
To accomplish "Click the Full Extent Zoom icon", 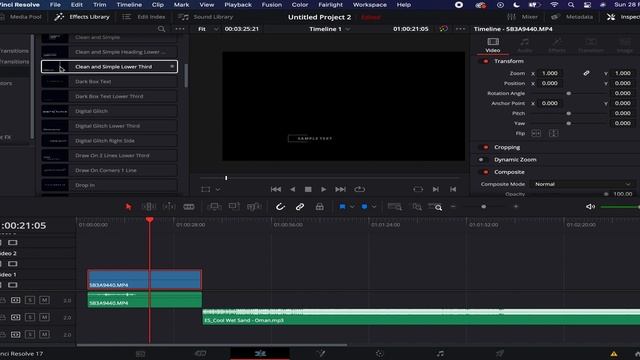I will (394, 207).
